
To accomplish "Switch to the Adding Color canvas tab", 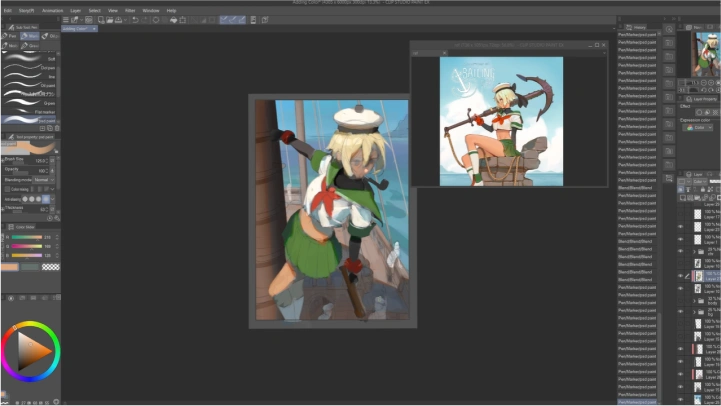I will click(79, 29).
